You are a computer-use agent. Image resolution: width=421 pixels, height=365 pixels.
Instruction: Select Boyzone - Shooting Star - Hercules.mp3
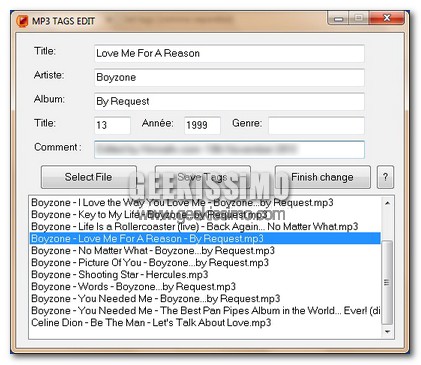tap(205, 275)
